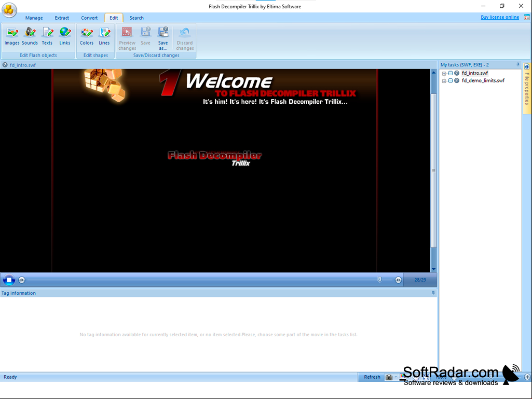Screen dimensions: 532x399
Task: Click the Refresh button
Action: 372,377
